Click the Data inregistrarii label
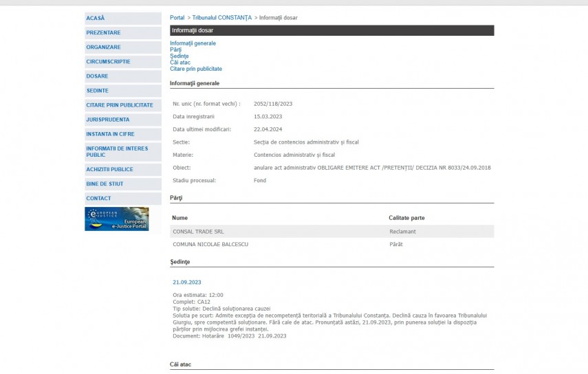 coord(193,117)
